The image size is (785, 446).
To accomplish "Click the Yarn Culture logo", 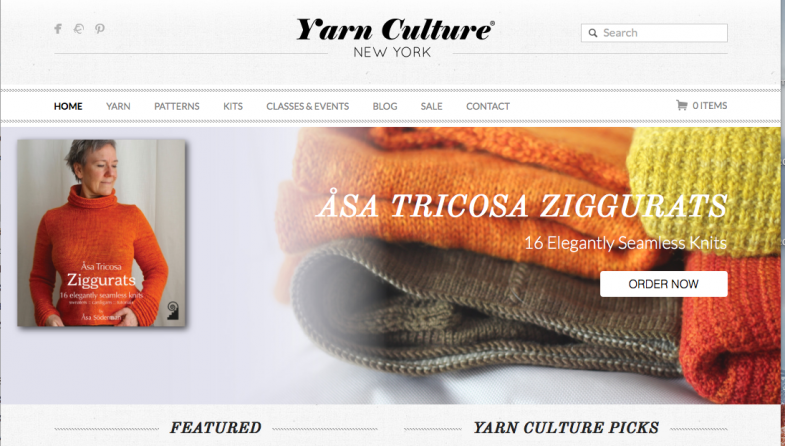I will pos(395,38).
